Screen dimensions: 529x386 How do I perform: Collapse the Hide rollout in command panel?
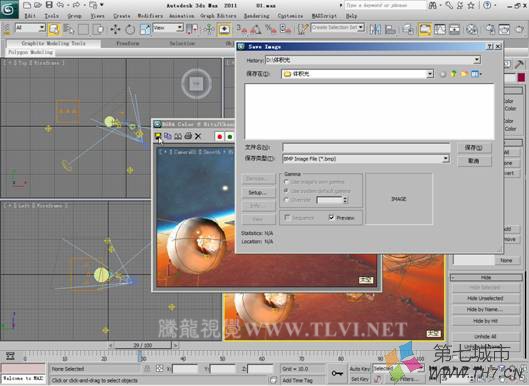coord(486,277)
